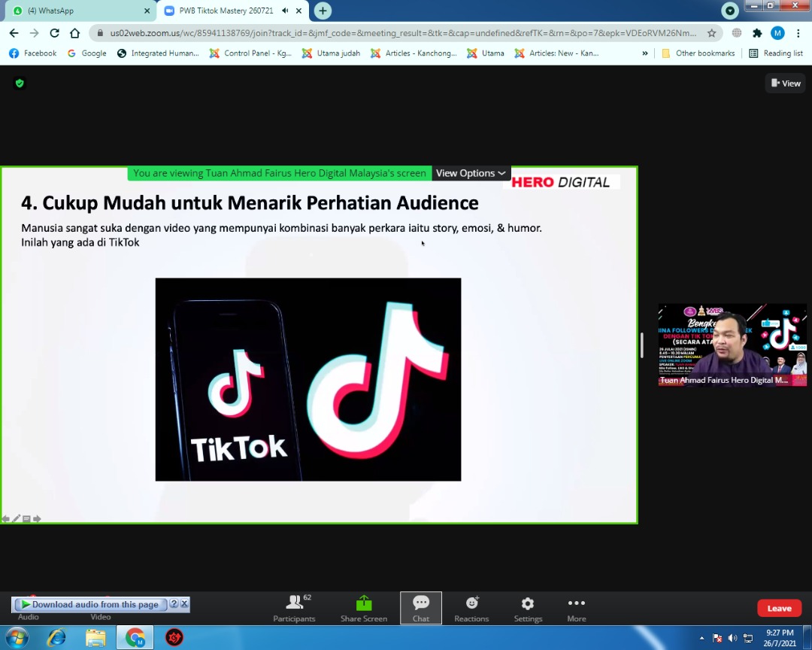
Task: Click the View layout button
Action: [785, 84]
